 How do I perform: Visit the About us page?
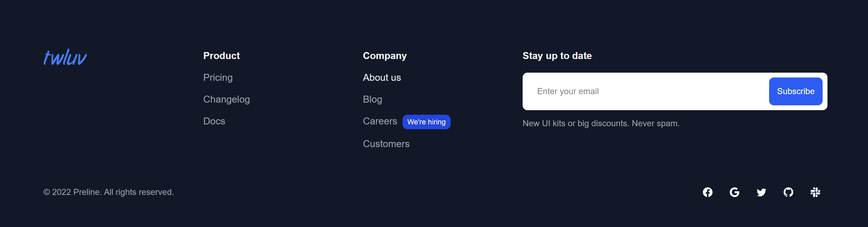coord(382,77)
